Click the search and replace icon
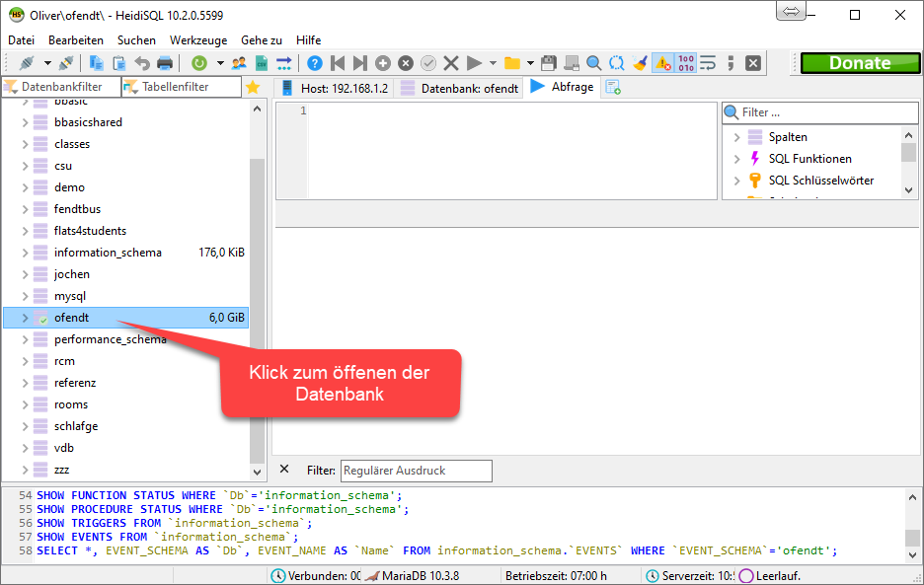Image resolution: width=924 pixels, height=585 pixels. [x=617, y=63]
